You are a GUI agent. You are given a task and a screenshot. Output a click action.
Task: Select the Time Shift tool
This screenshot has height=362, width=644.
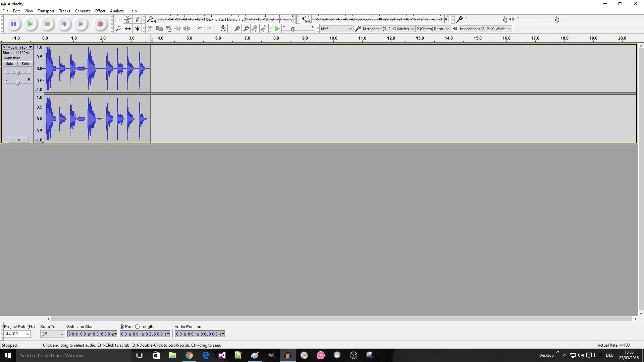[128, 28]
